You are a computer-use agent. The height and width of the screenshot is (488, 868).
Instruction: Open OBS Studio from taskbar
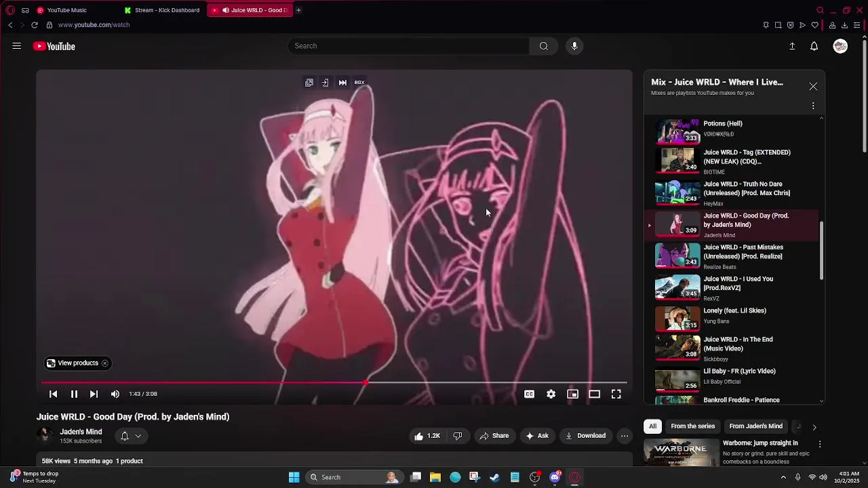tap(535, 477)
